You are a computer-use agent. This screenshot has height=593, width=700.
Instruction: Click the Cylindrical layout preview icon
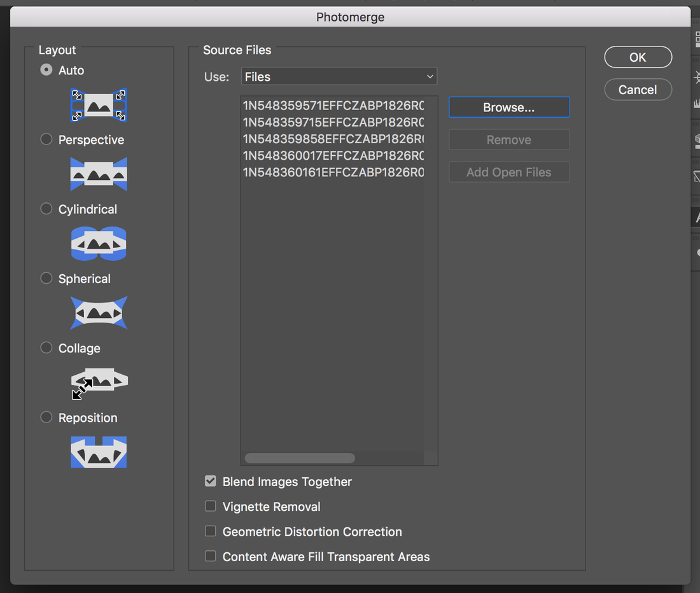tap(99, 244)
